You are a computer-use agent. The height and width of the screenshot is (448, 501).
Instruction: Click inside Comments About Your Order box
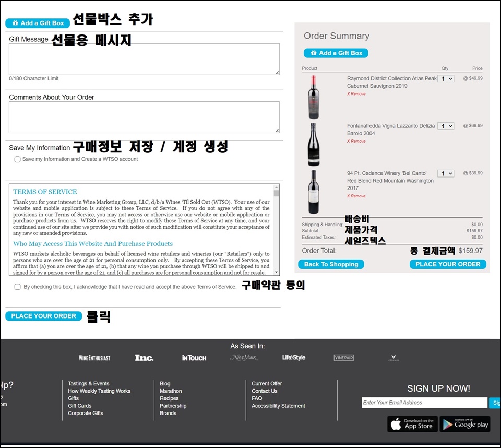pos(144,117)
